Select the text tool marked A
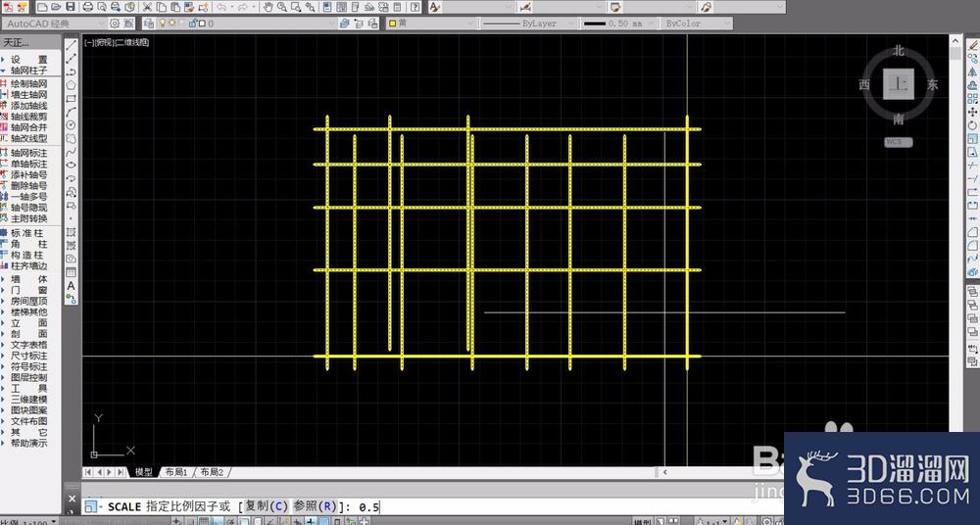The height and width of the screenshot is (525, 980). tap(72, 286)
